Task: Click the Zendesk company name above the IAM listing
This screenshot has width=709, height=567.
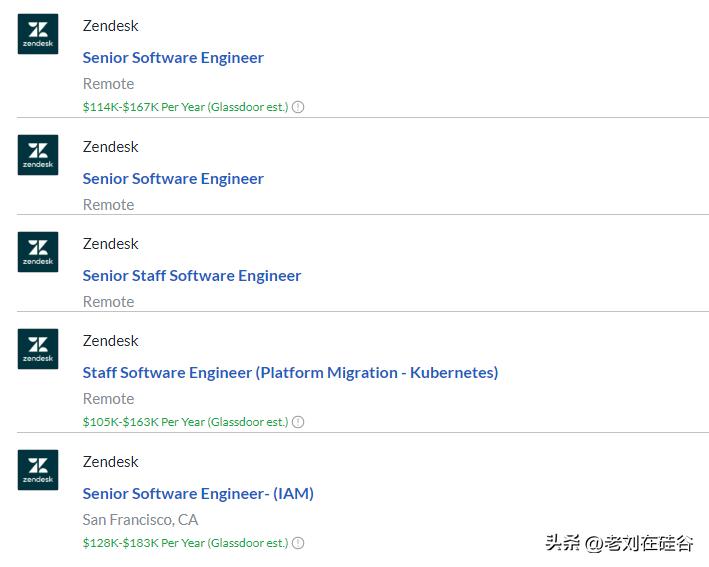Action: coord(110,462)
